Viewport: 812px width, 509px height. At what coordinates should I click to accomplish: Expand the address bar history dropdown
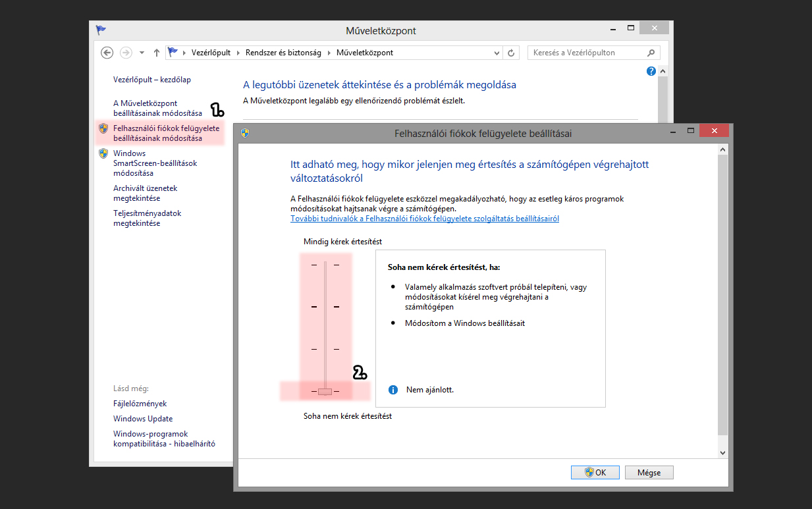click(497, 53)
